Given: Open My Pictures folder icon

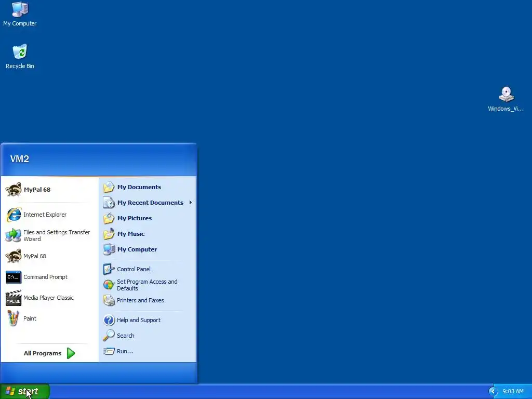Looking at the screenshot, I should click(x=109, y=218).
